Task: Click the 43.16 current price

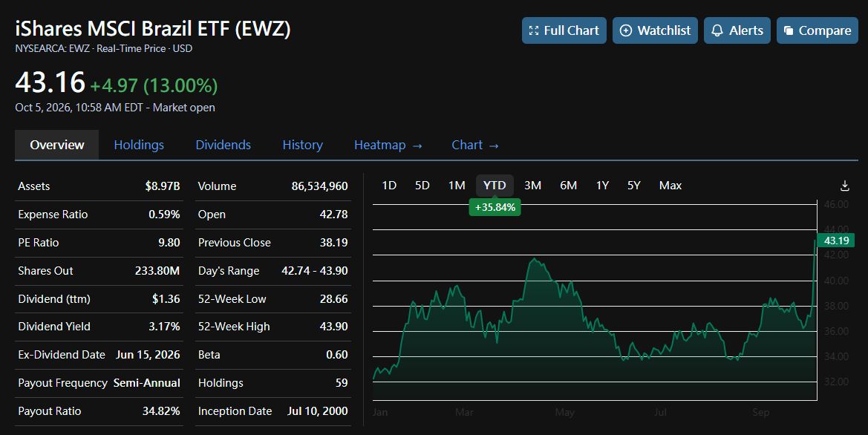Action: (x=50, y=82)
